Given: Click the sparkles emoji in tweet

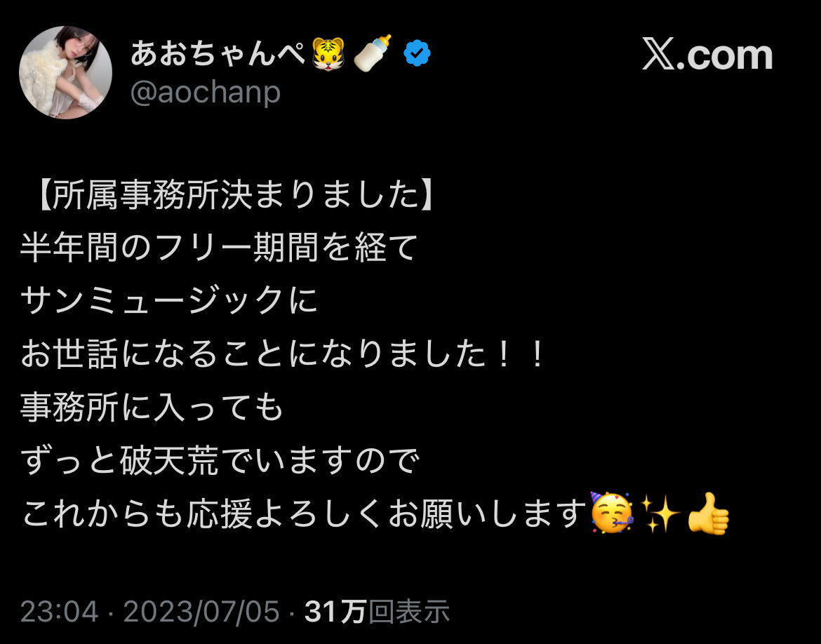Looking at the screenshot, I should point(660,514).
